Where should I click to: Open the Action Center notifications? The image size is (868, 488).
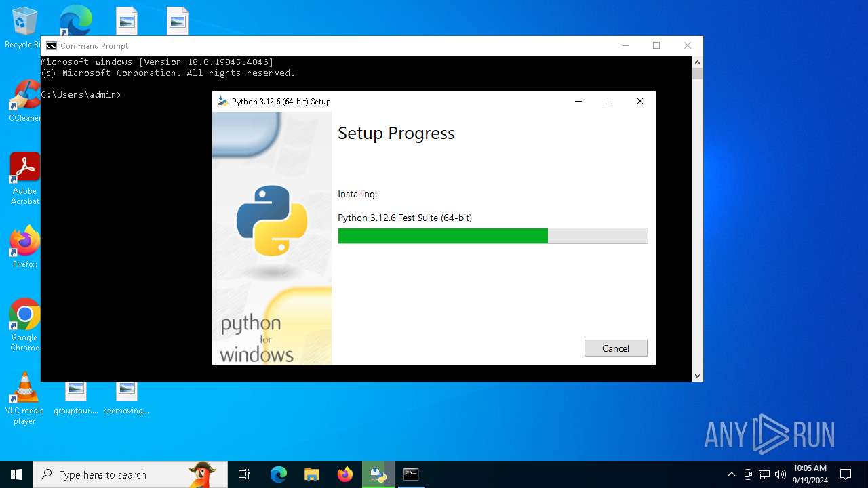point(846,474)
